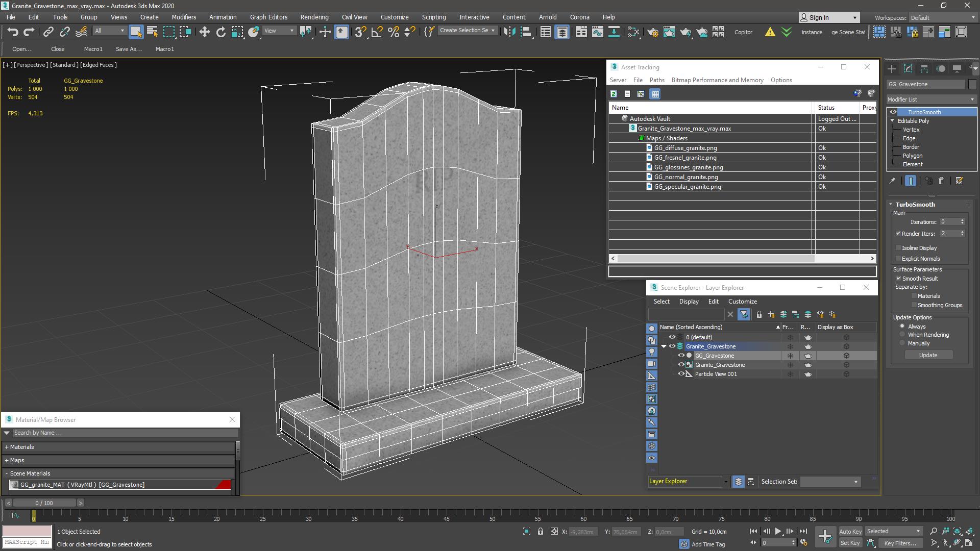Click the Update button in TurboSmooth
Screen dimensions: 980x551
(x=928, y=355)
